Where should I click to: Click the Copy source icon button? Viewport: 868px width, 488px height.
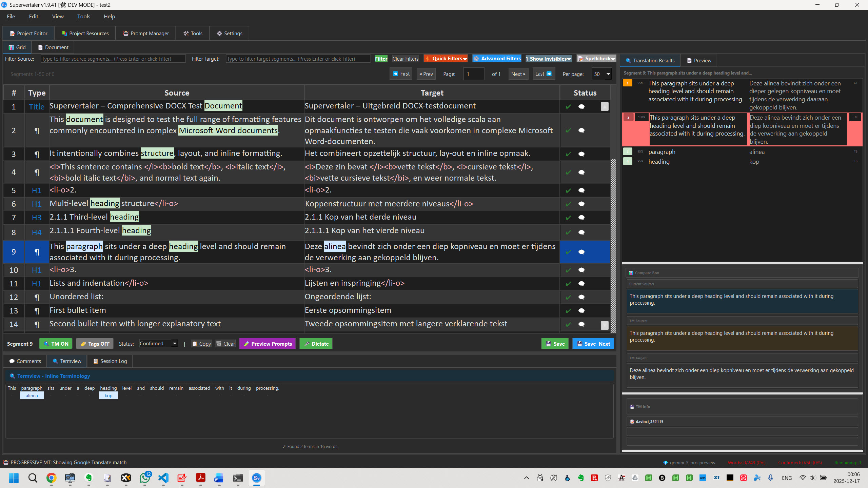click(x=201, y=344)
